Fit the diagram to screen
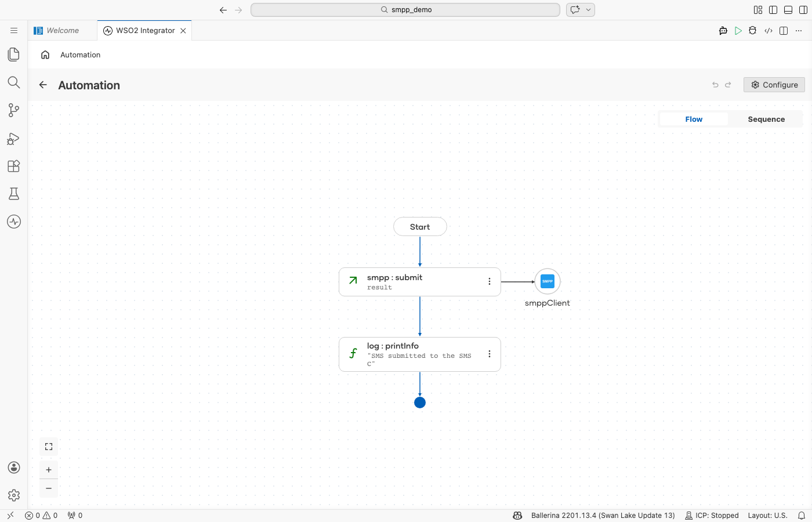812x522 pixels. (x=49, y=447)
